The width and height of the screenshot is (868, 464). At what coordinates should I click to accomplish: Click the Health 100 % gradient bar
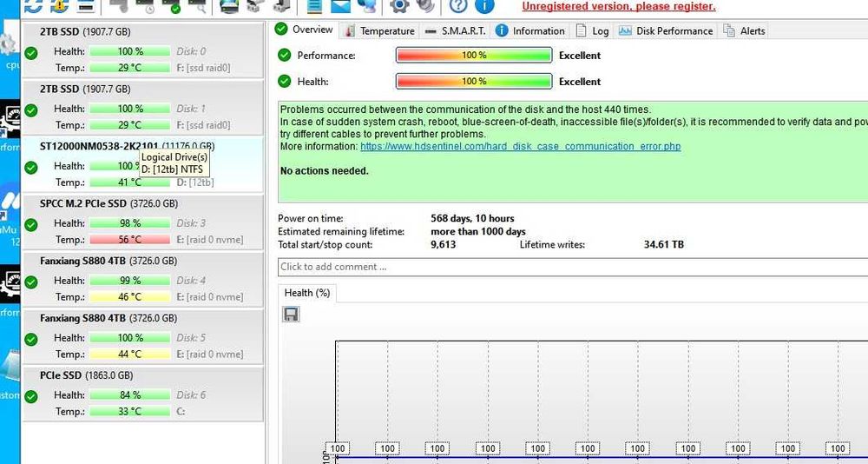[474, 82]
